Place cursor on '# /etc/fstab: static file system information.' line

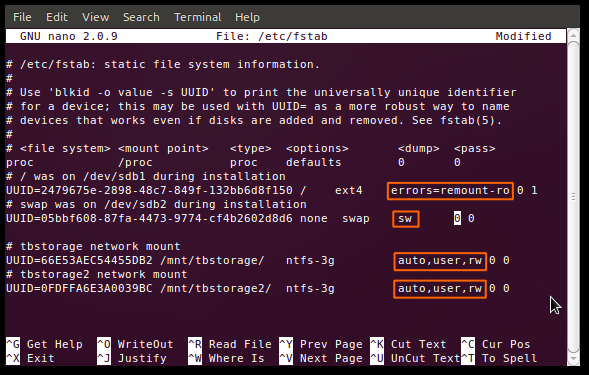[x=163, y=64]
